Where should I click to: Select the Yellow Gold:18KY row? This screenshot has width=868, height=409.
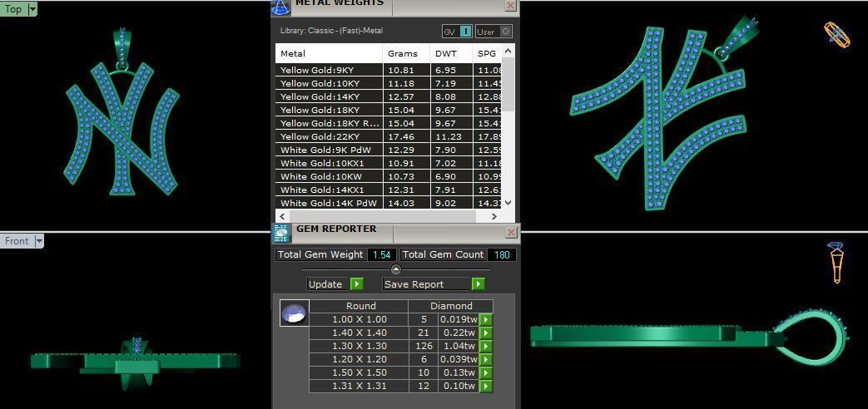389,110
